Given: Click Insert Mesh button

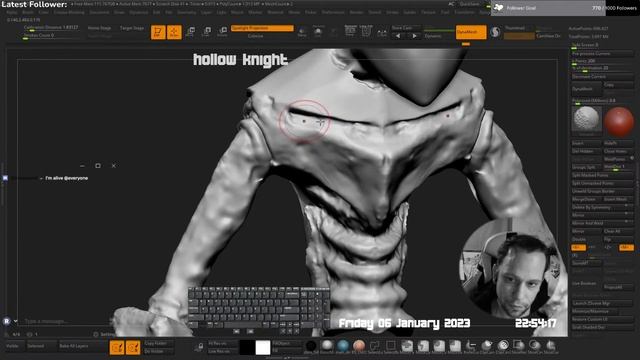Looking at the screenshot, I should tap(618, 199).
